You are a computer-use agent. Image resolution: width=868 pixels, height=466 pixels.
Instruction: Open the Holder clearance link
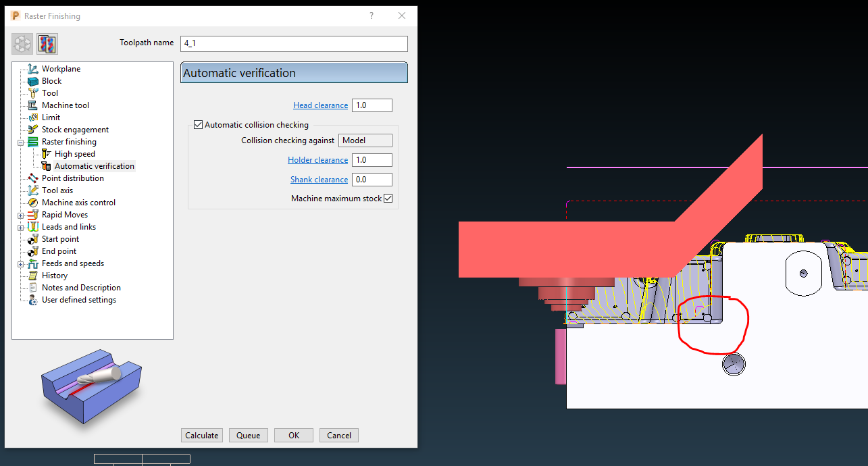click(317, 159)
